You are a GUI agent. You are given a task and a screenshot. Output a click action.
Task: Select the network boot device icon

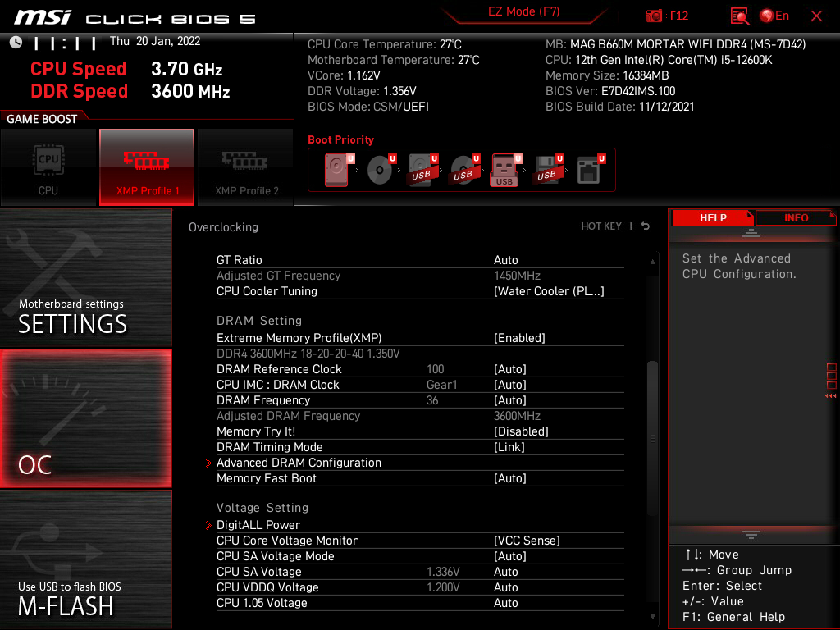tap(589, 170)
